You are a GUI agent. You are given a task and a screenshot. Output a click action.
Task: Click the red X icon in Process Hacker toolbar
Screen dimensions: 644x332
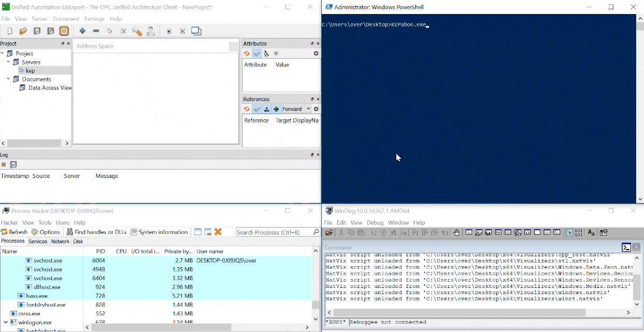click(x=218, y=232)
